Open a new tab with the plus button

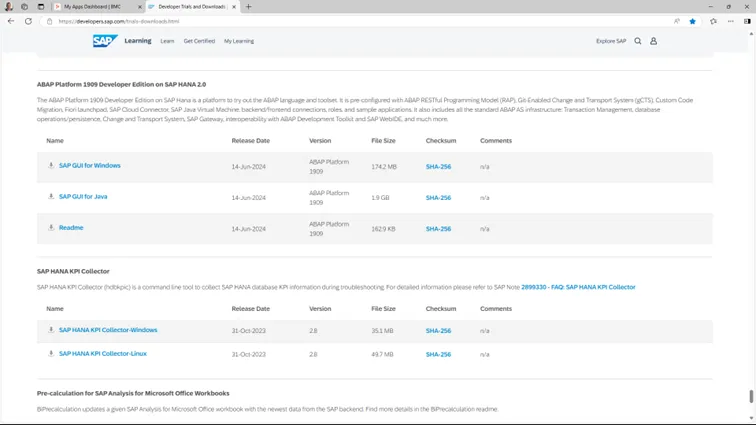pyautogui.click(x=248, y=7)
